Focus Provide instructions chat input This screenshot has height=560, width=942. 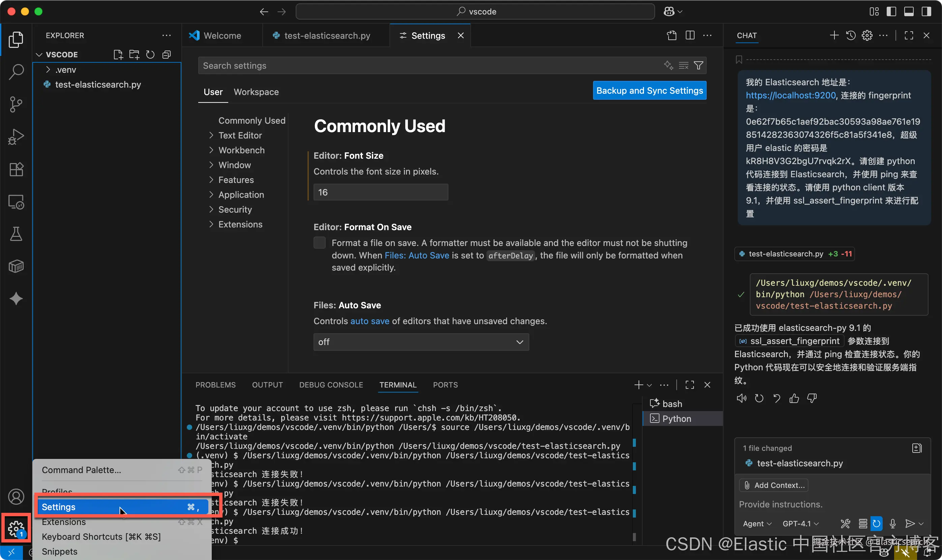(x=833, y=504)
